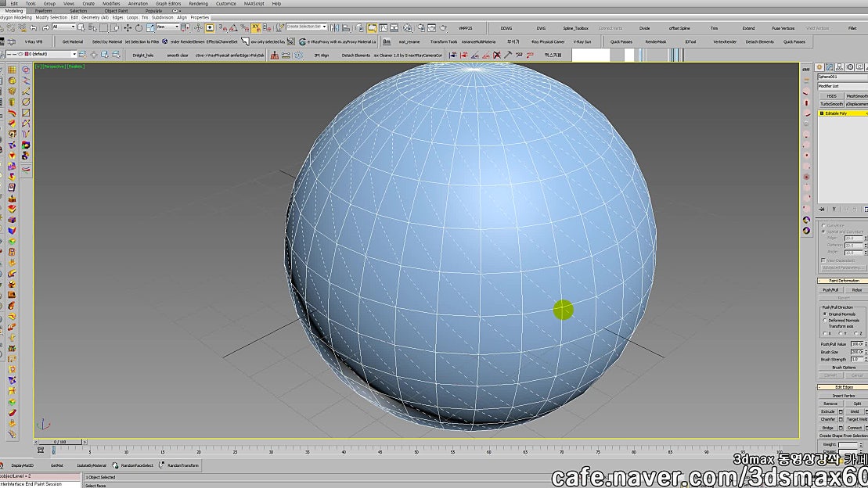
Task: Select the Select and Rotate tool
Action: (x=139, y=27)
